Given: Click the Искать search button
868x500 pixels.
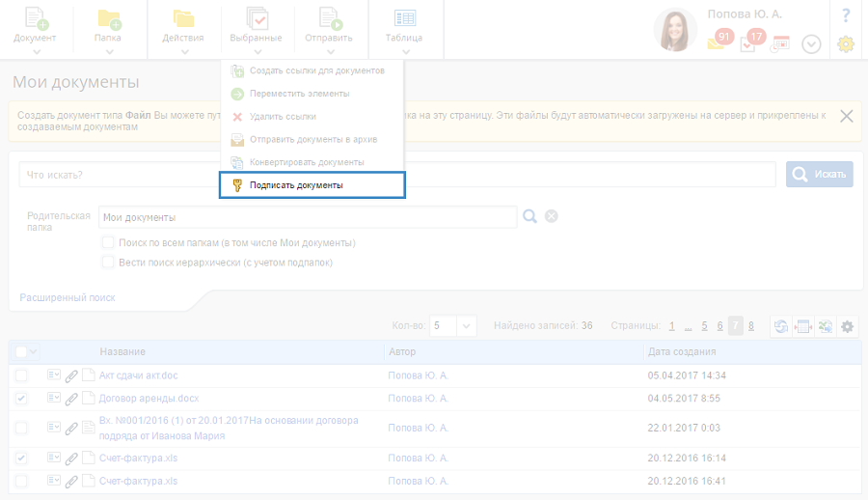Looking at the screenshot, I should coord(819,174).
